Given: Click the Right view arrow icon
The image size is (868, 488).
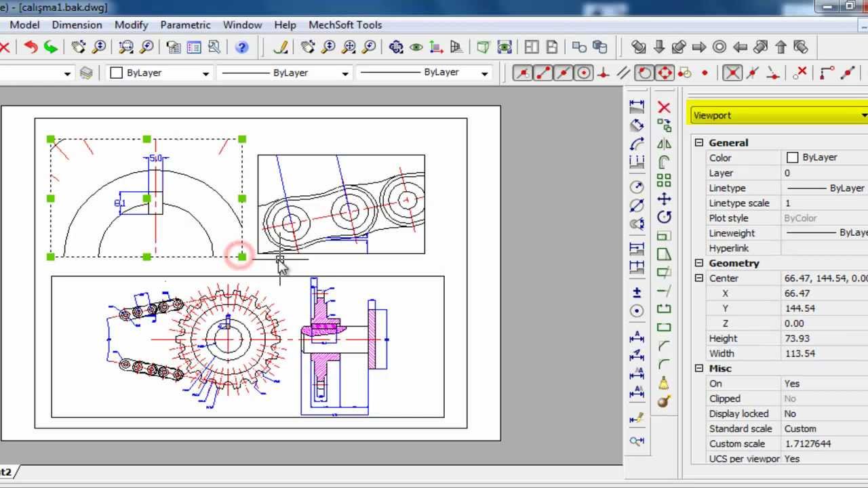Looking at the screenshot, I should click(x=699, y=47).
